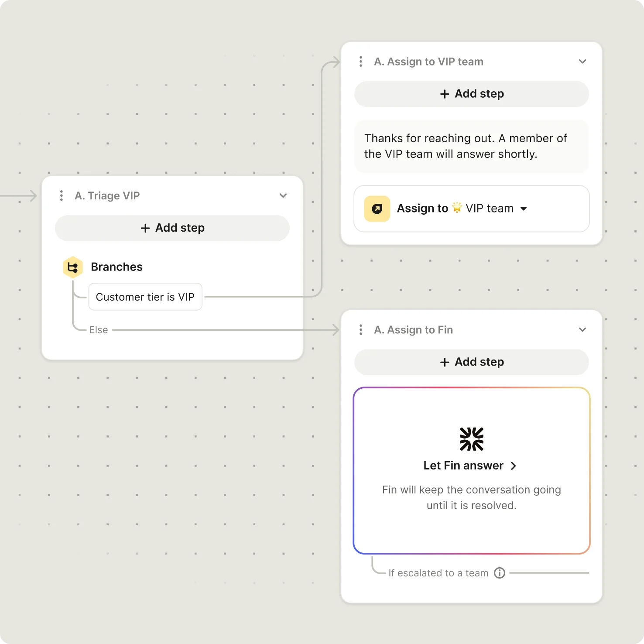Click Add step in Assign to VIP team
644x644 pixels.
[x=472, y=94]
